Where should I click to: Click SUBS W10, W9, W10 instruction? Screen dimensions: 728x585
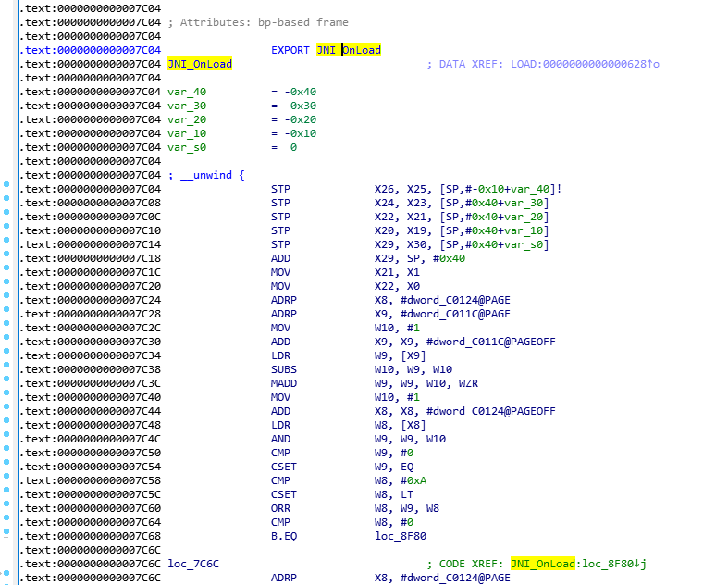point(362,369)
